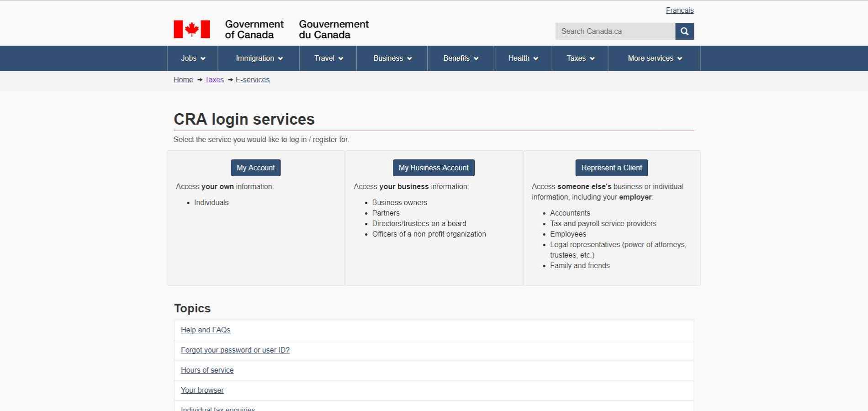View Hours of service
The height and width of the screenshot is (411, 868).
[x=207, y=370]
